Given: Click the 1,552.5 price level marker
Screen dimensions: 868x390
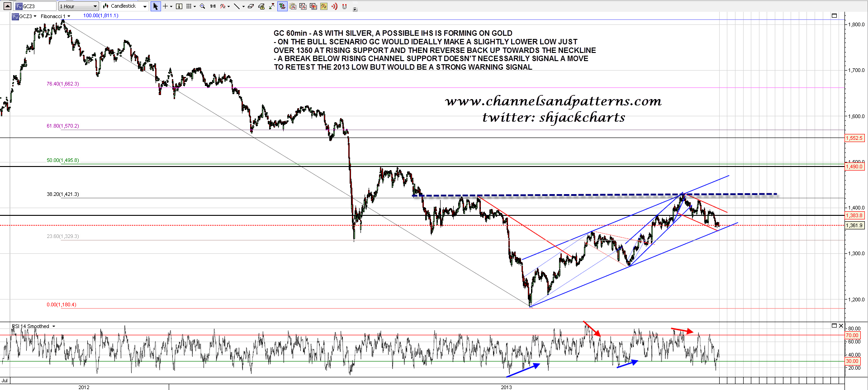Looking at the screenshot, I should tap(854, 138).
